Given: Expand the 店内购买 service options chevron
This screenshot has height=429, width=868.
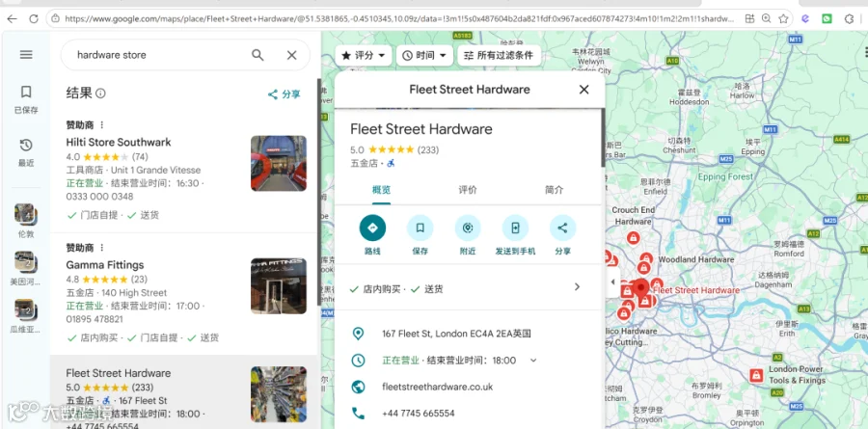Looking at the screenshot, I should coord(577,286).
